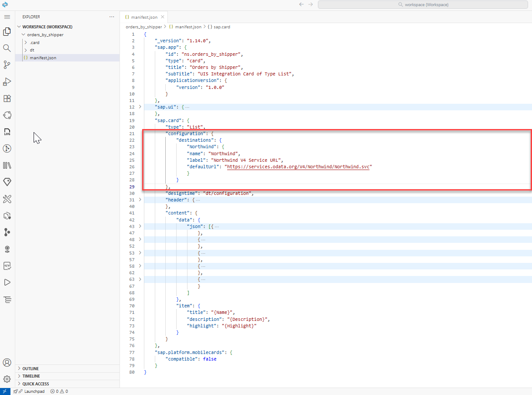Open the circled git branch icon

click(x=7, y=149)
